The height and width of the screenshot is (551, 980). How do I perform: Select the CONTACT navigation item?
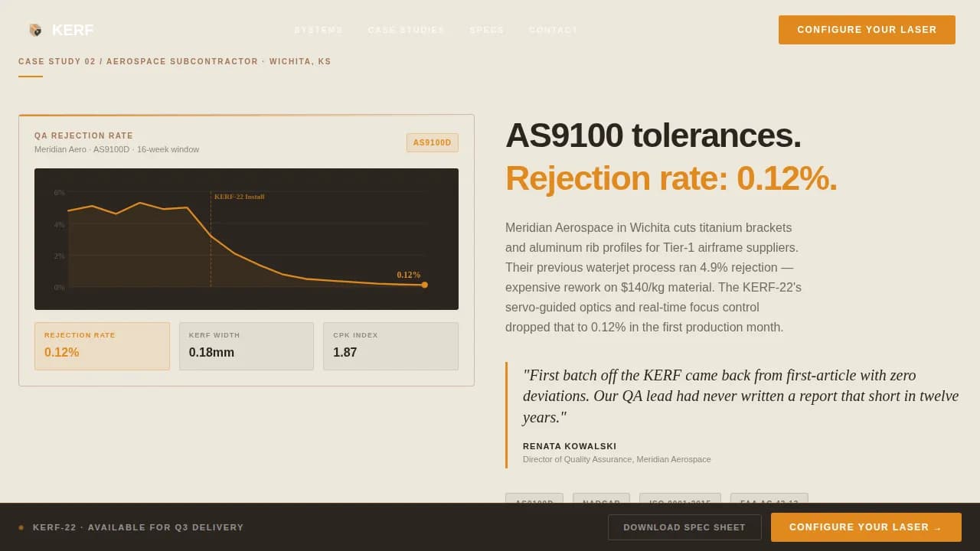click(553, 30)
